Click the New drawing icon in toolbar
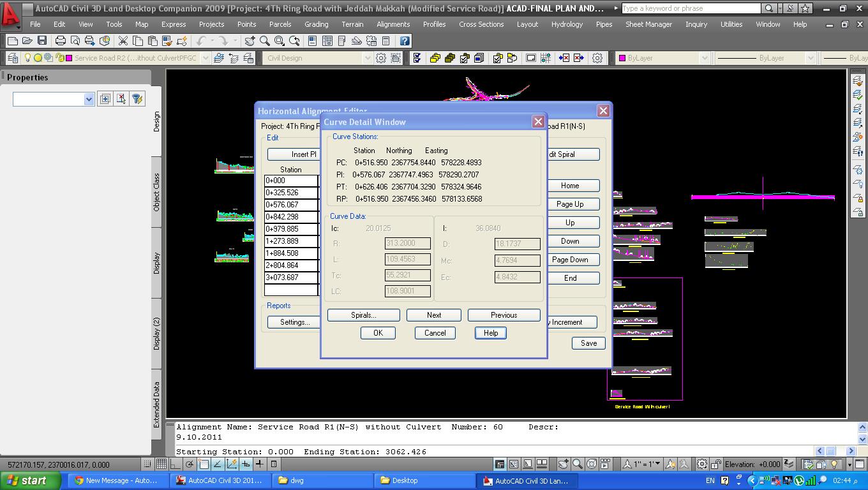The width and height of the screenshot is (868, 490). pos(13,41)
